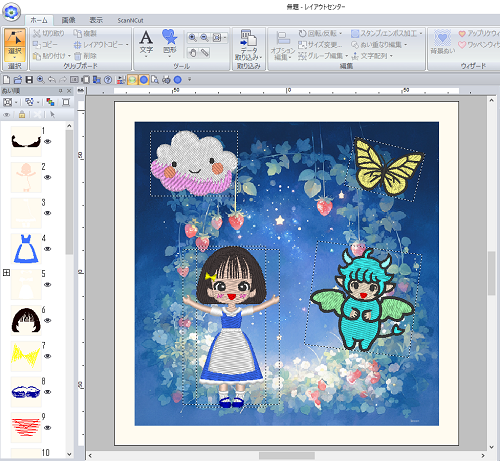Screen dimensions: 500x461
Task: Click the sewing order list scrollbar
Action: pos(69,192)
